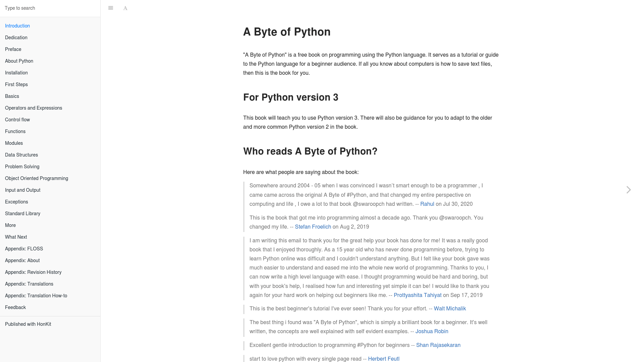Visit the Shan Rajasekaran link
The width and height of the screenshot is (644, 362).
tap(438, 345)
